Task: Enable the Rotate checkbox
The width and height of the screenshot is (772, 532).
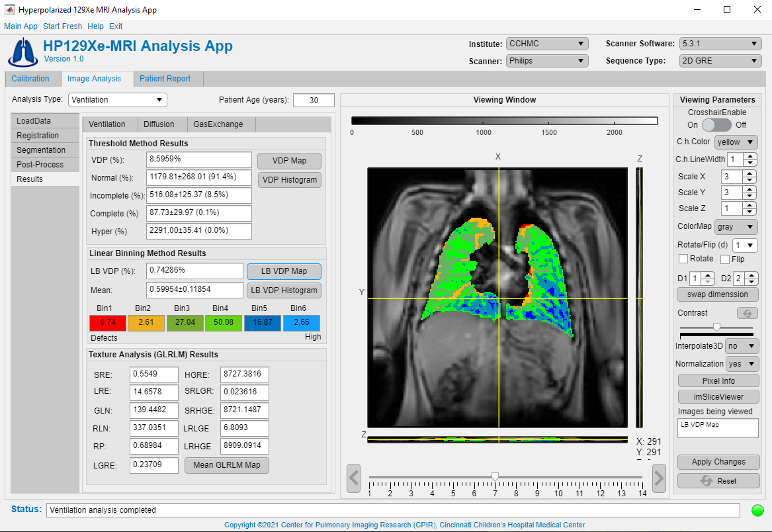Action: tap(683, 259)
